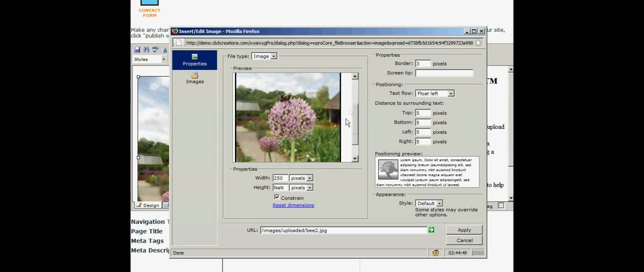The width and height of the screenshot is (644, 272).
Task: Click the Bottom distance field
Action: pyautogui.click(x=423, y=122)
